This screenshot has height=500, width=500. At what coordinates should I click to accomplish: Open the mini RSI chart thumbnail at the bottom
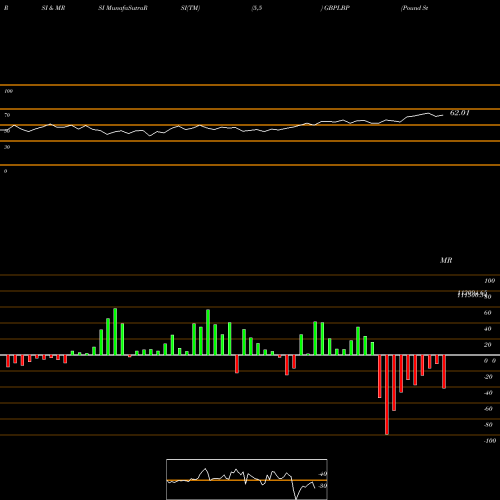pyautogui.click(x=247, y=479)
